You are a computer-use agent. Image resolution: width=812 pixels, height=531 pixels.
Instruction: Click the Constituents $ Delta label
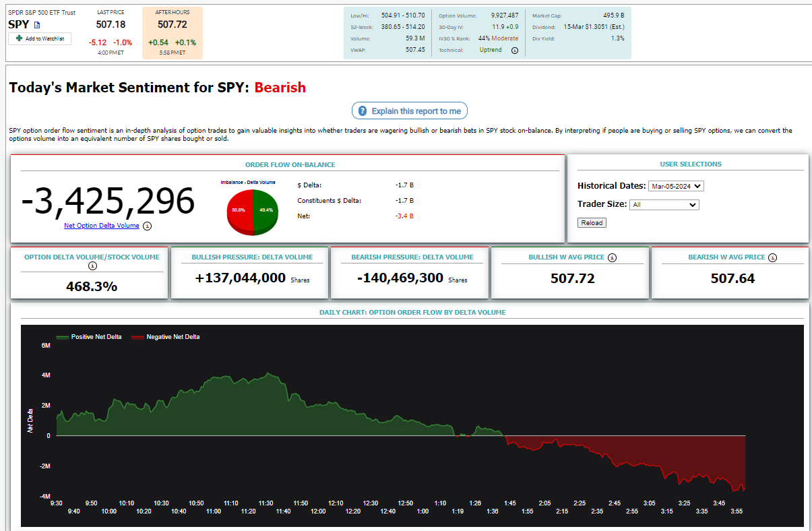pyautogui.click(x=329, y=201)
